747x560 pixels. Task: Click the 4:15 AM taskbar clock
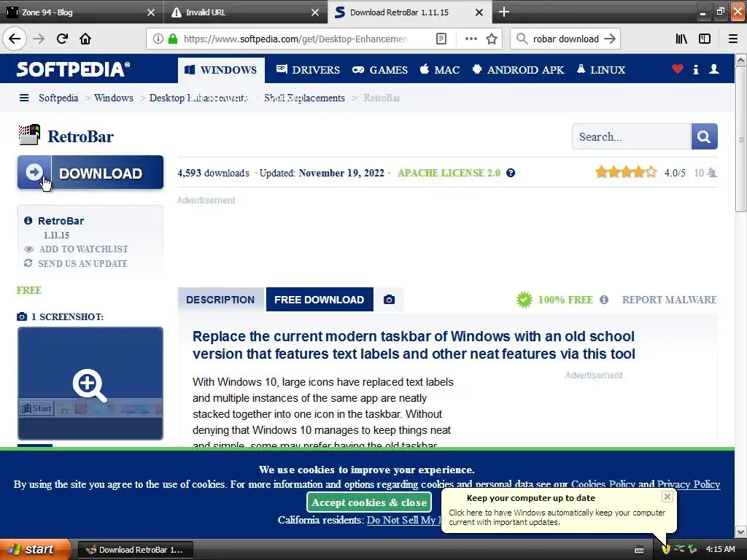720,549
